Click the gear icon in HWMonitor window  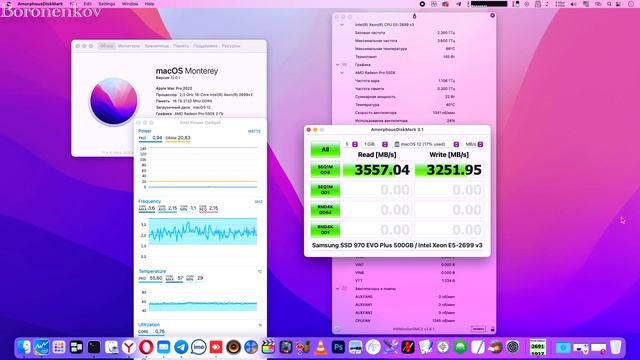[492, 16]
